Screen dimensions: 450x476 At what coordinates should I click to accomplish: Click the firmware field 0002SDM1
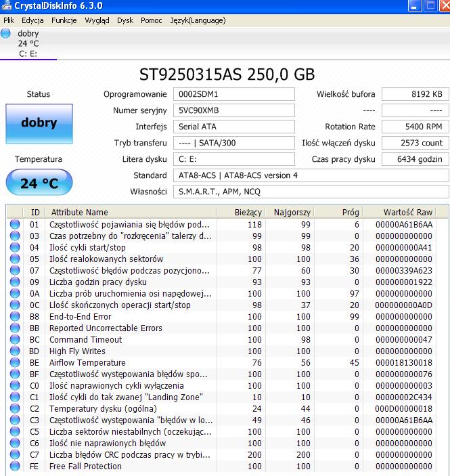(x=233, y=94)
